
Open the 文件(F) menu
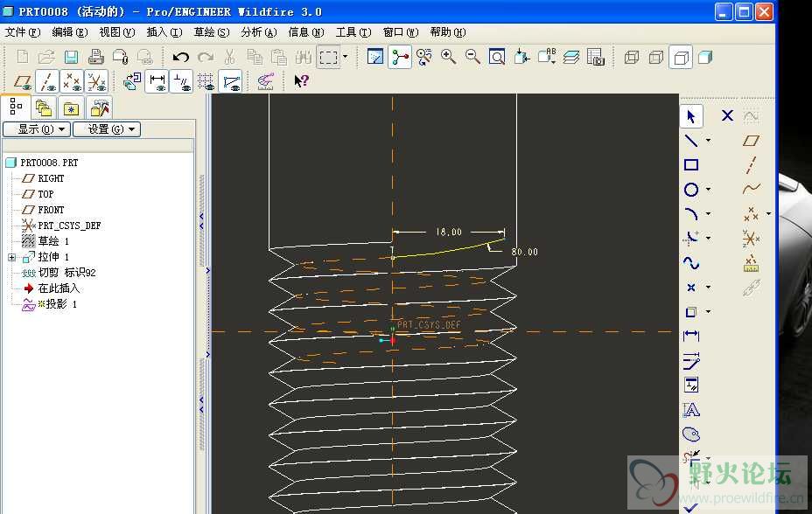coord(22,32)
